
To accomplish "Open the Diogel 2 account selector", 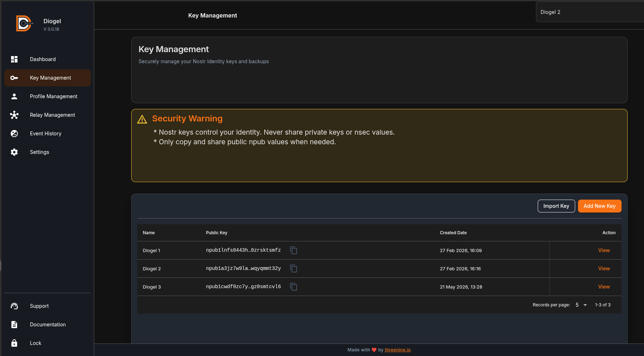I will coord(590,12).
